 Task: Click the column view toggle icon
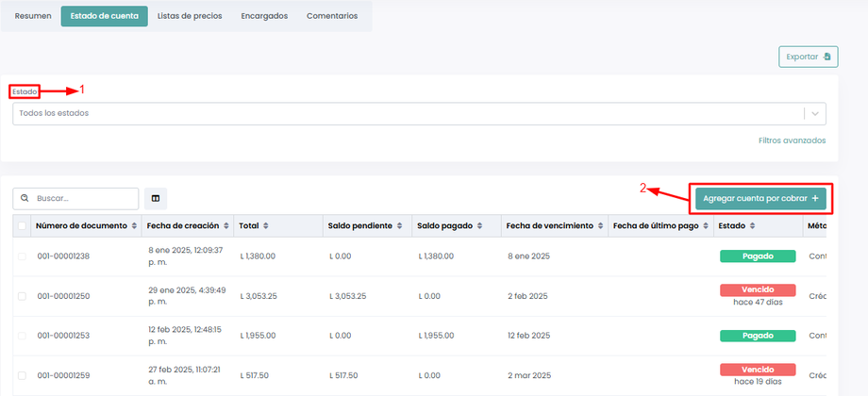pyautogui.click(x=156, y=199)
